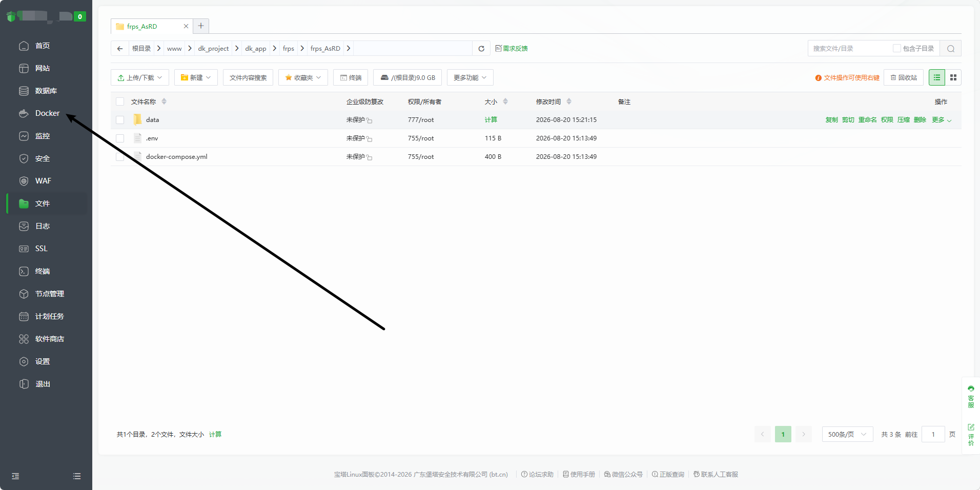Open the 新建 create dropdown
980x490 pixels.
(x=196, y=77)
